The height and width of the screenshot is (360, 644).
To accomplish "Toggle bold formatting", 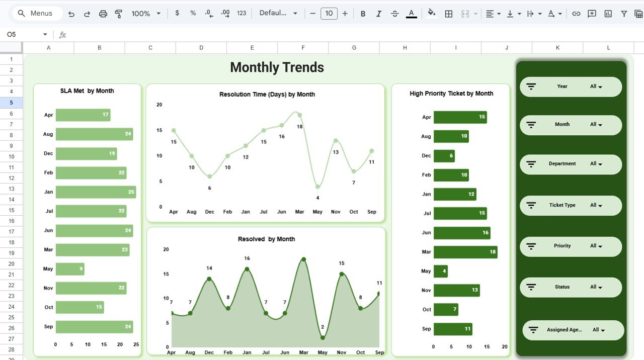I will point(363,14).
